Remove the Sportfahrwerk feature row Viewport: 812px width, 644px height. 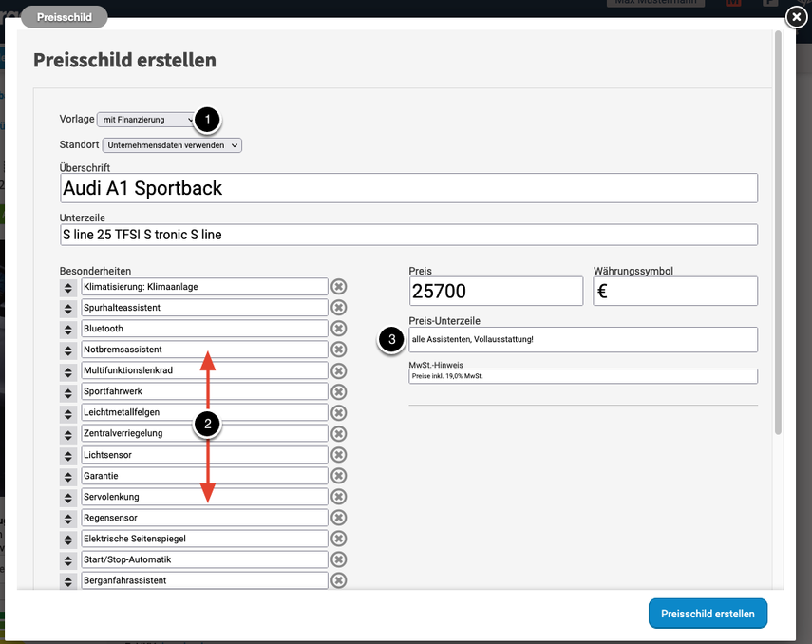pyautogui.click(x=338, y=391)
